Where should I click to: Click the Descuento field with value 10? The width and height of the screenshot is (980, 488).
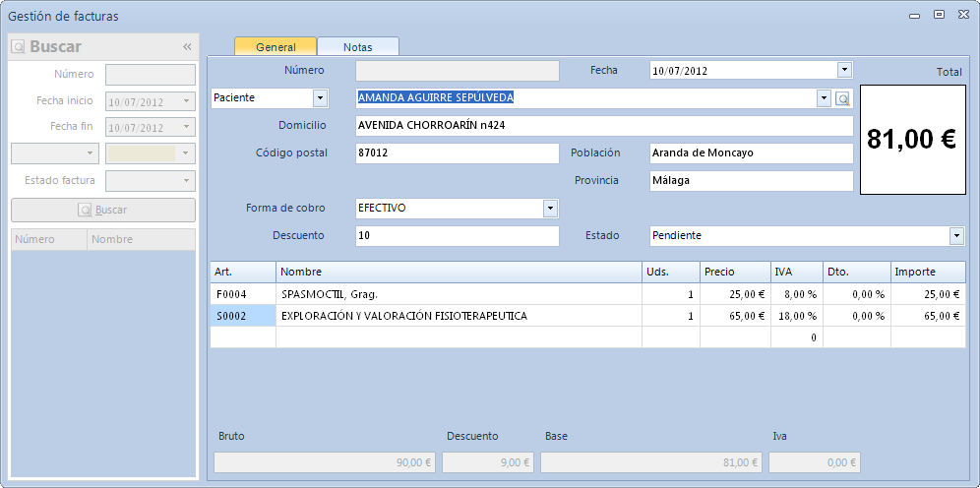(x=457, y=236)
